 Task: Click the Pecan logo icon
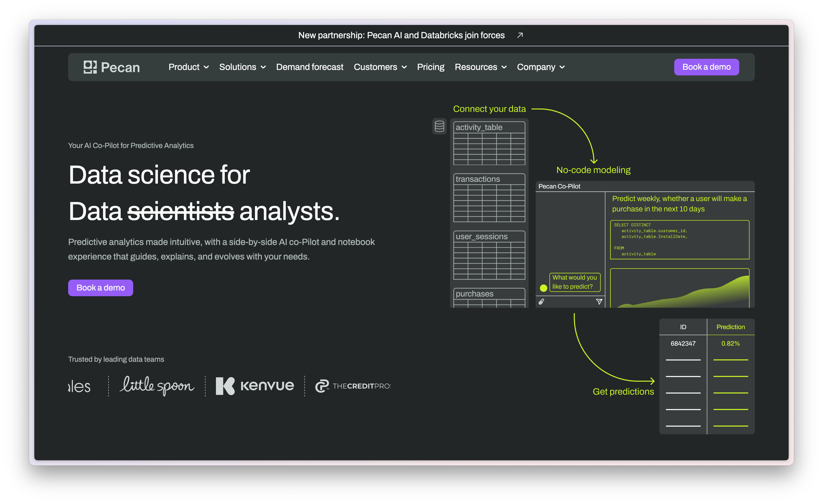pos(90,67)
